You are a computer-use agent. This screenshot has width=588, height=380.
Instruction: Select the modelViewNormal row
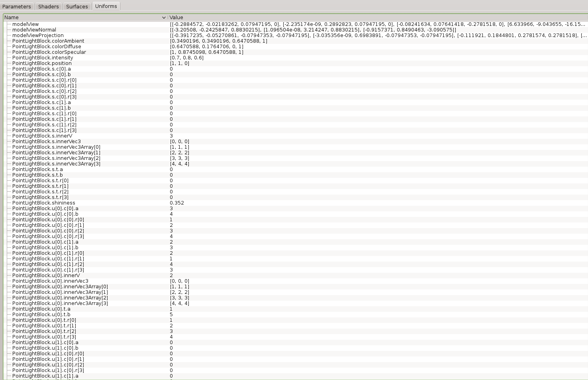coord(295,30)
